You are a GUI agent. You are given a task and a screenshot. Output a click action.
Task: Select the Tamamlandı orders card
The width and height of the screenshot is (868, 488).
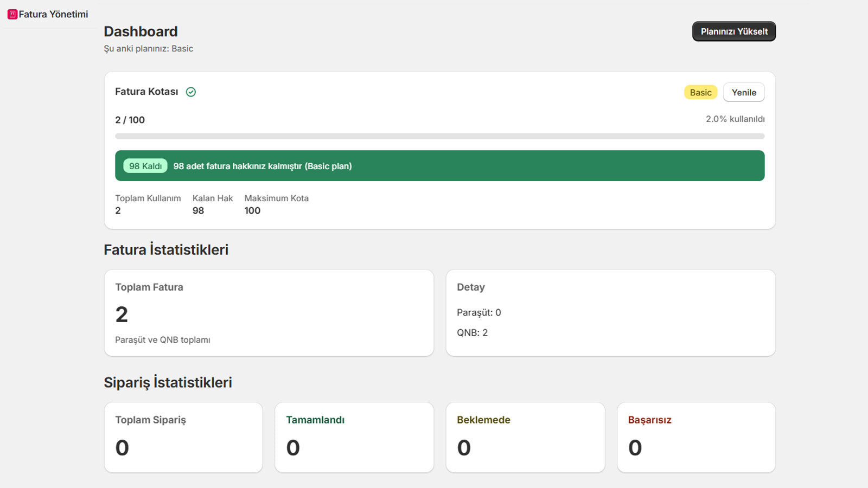(354, 437)
